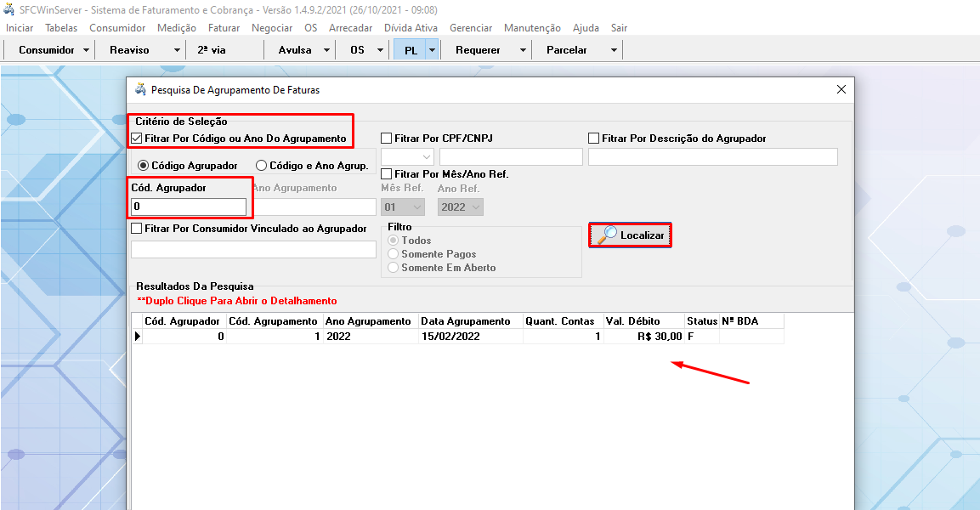The image size is (980, 510).
Task: Click the Localizar magnifier search button
Action: click(x=630, y=235)
